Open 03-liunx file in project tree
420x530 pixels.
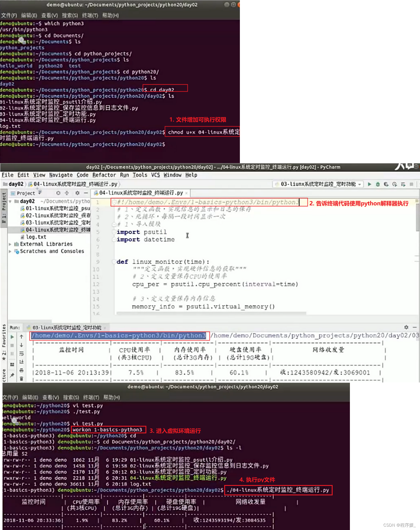tap(55, 223)
